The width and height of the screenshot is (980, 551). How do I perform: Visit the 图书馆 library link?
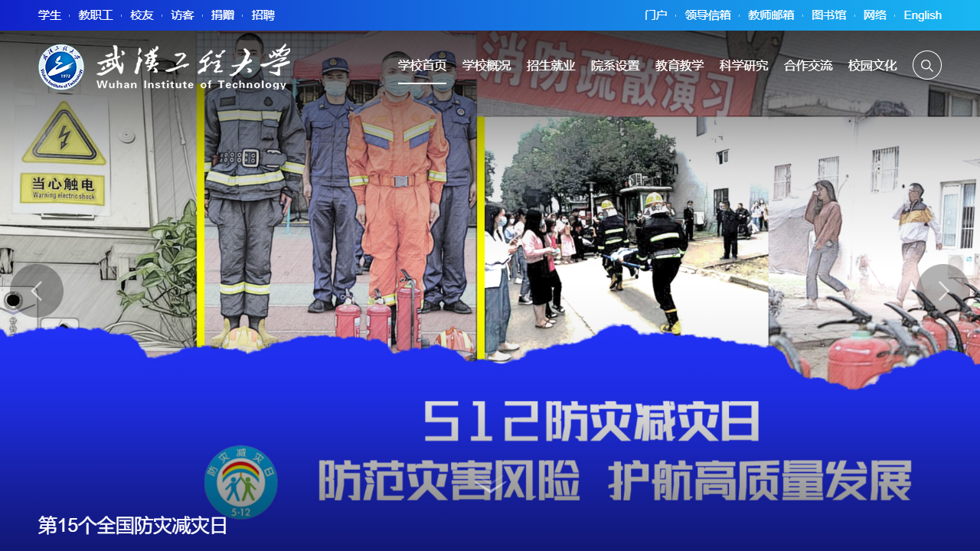829,15
